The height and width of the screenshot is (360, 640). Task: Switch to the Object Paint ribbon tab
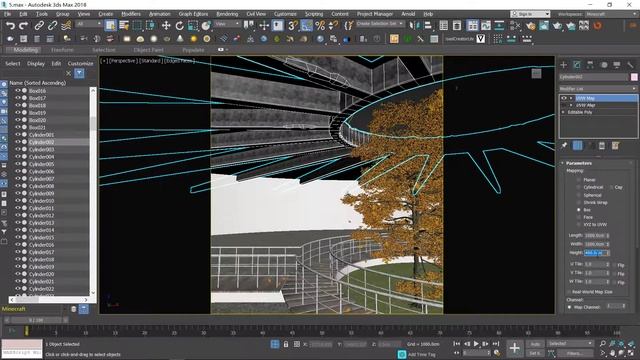click(x=148, y=50)
